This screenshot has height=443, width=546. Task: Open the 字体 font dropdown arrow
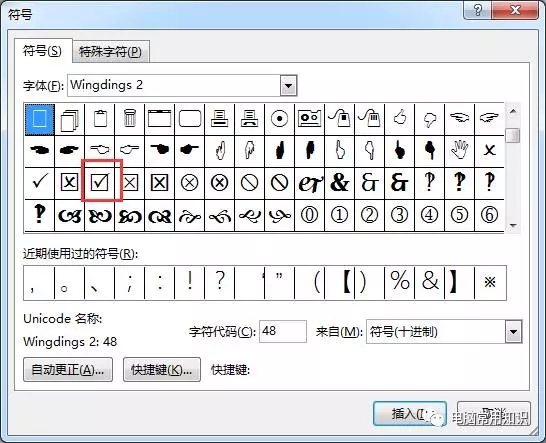[x=288, y=85]
